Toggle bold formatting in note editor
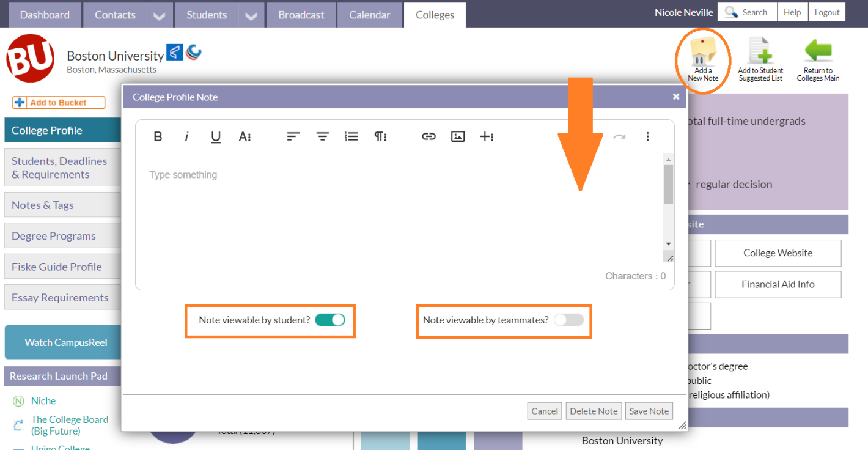Image resolution: width=868 pixels, height=450 pixels. [158, 136]
